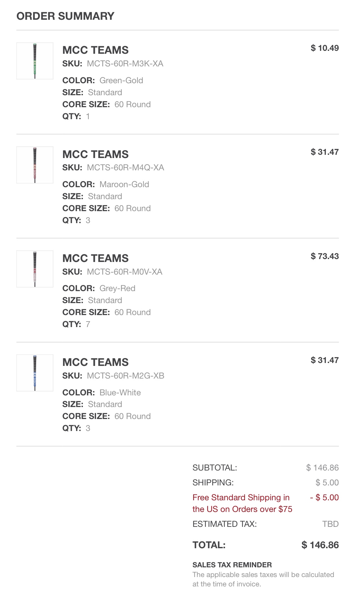Click the ESTIMATED TAX TBD value
The image size is (364, 601).
(330, 524)
